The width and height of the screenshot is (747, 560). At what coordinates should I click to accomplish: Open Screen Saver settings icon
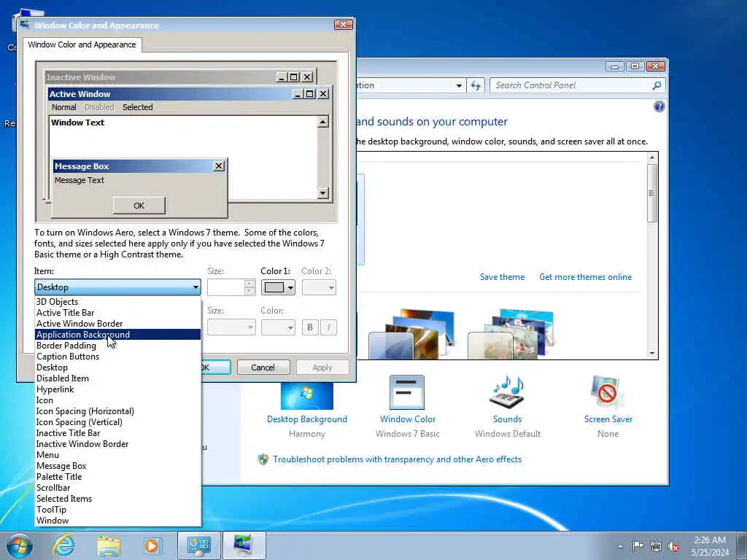[x=608, y=392]
